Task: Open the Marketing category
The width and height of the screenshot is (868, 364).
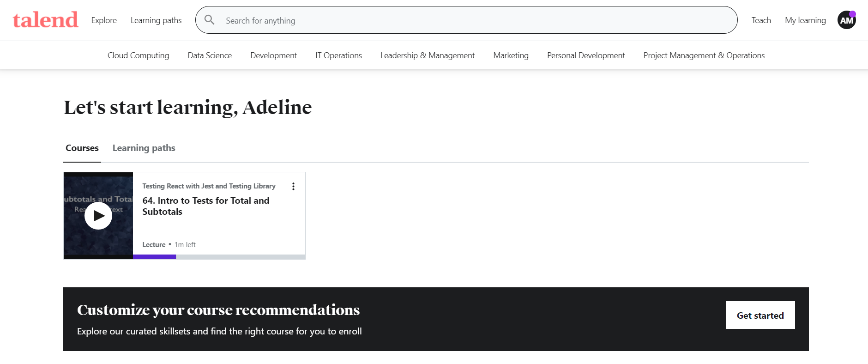Action: pos(511,55)
